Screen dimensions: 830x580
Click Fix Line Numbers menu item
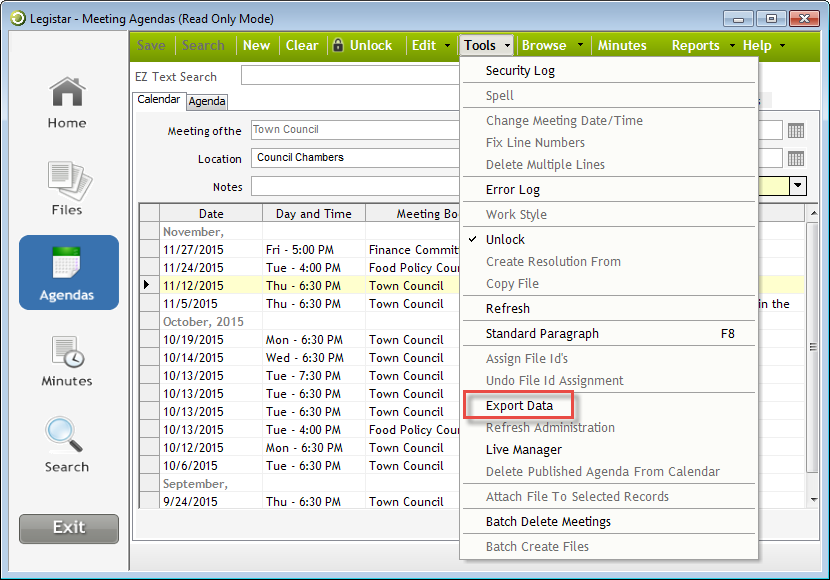point(609,143)
